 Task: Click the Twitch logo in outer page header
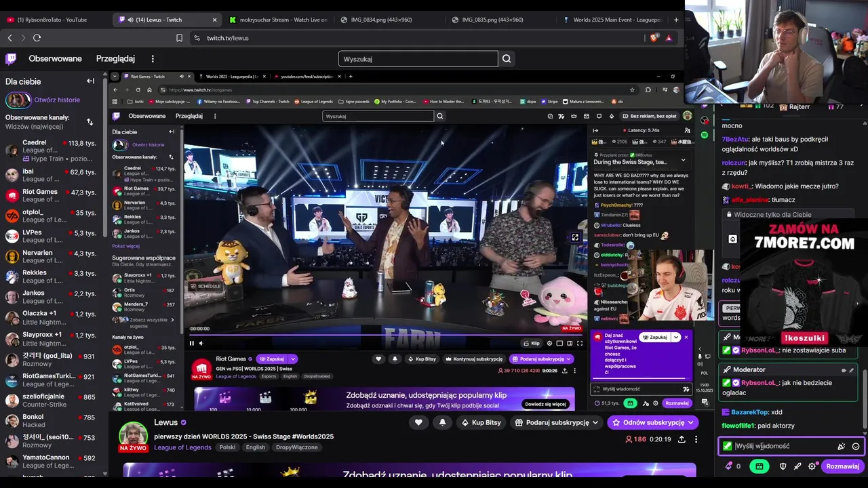coord(11,59)
